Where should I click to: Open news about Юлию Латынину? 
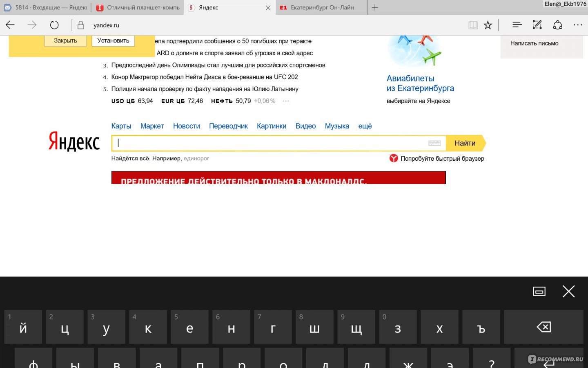(x=205, y=89)
